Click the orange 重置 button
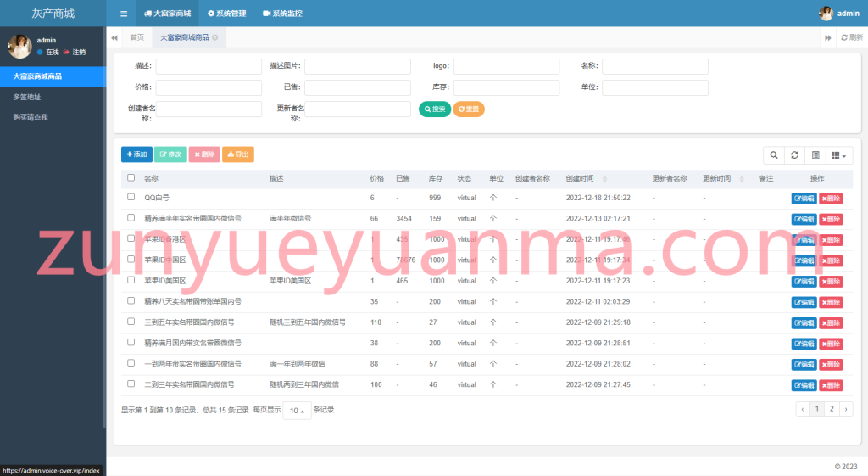 [x=468, y=109]
